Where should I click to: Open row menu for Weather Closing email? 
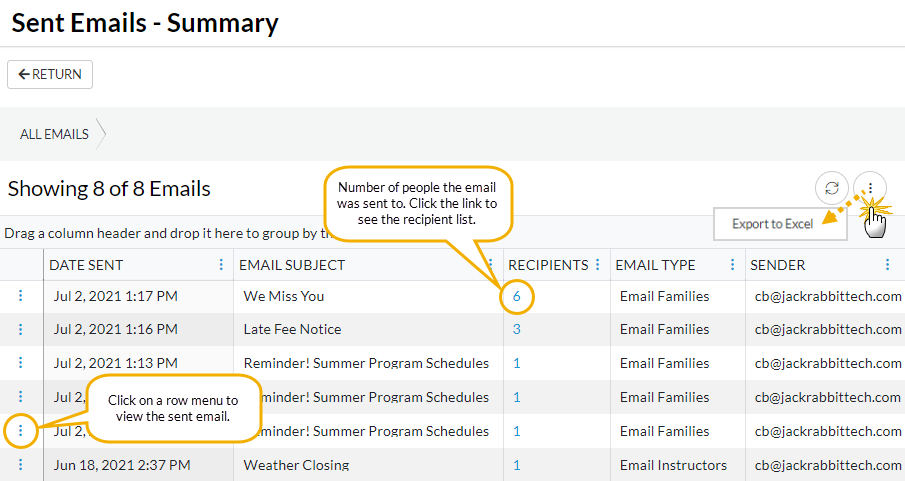click(x=21, y=465)
